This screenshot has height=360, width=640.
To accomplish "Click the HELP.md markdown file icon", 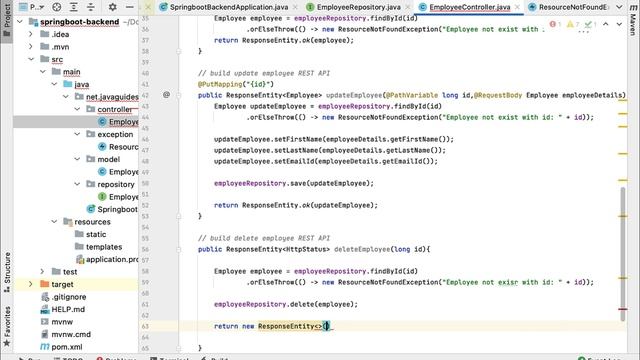I will (45, 309).
